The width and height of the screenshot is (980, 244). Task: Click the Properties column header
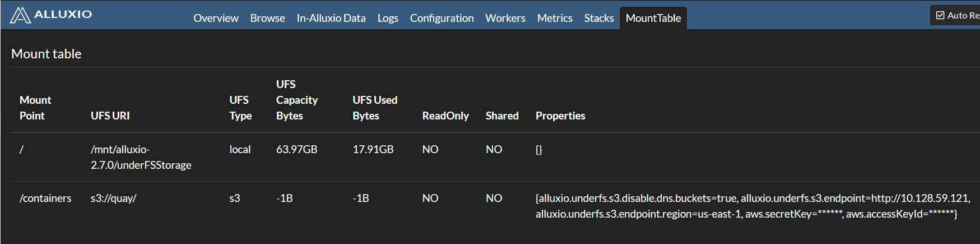pyautogui.click(x=560, y=116)
